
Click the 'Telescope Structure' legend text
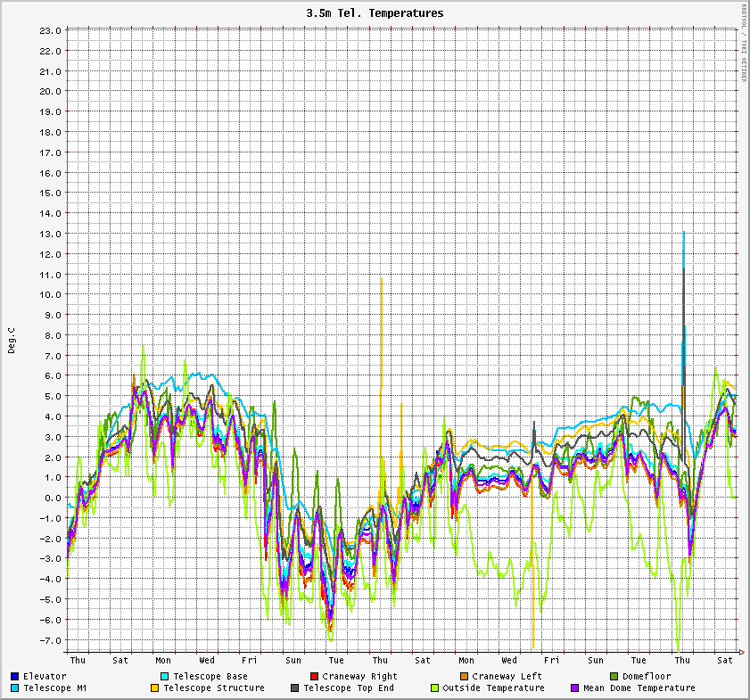point(214,688)
